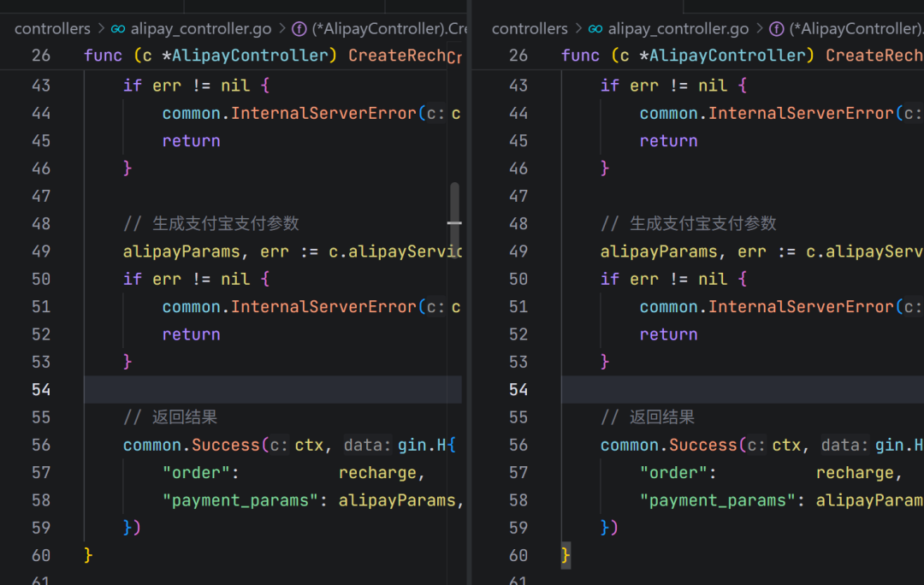Screen dimensions: 924x585
Task: Click recharge value on line 57 in right pane
Action: click(x=855, y=473)
